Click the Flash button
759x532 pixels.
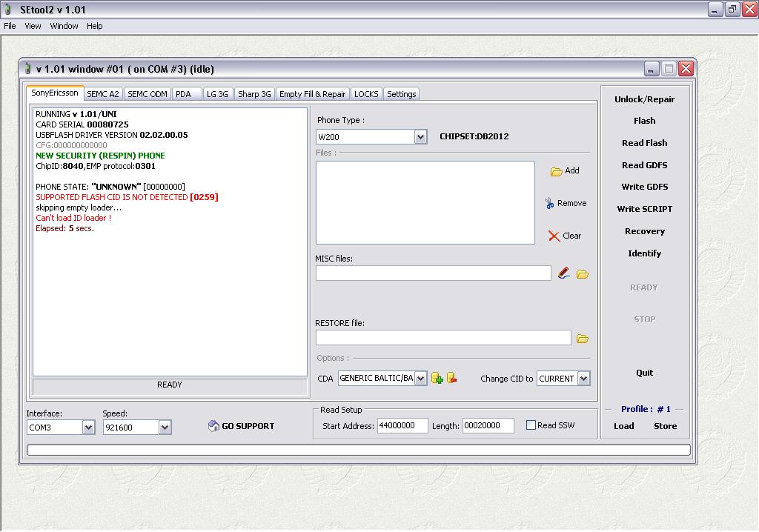644,121
